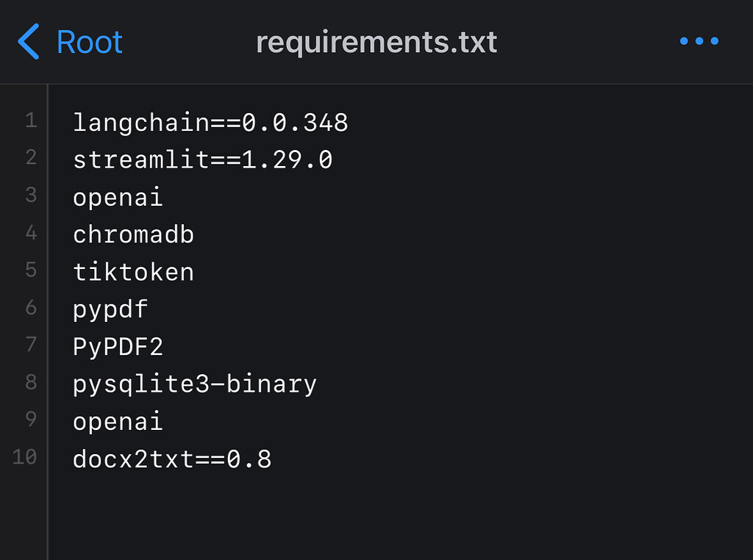The height and width of the screenshot is (560, 753).
Task: Select the requirements.txt file title
Action: [x=376, y=43]
